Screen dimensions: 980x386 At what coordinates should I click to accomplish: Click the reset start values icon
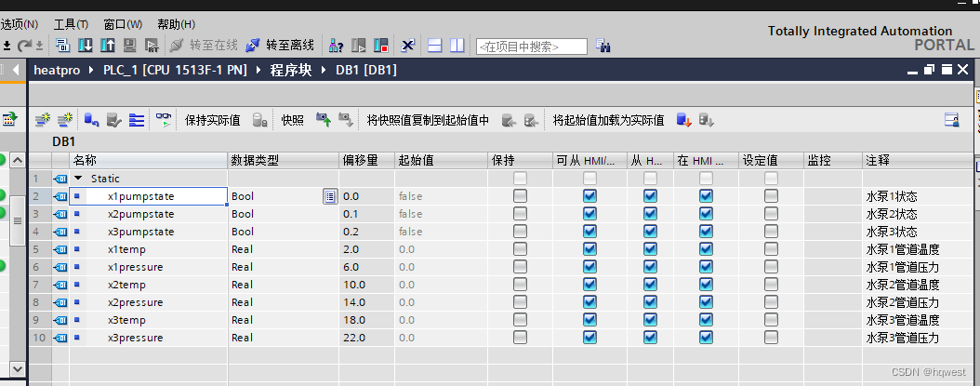click(x=92, y=120)
